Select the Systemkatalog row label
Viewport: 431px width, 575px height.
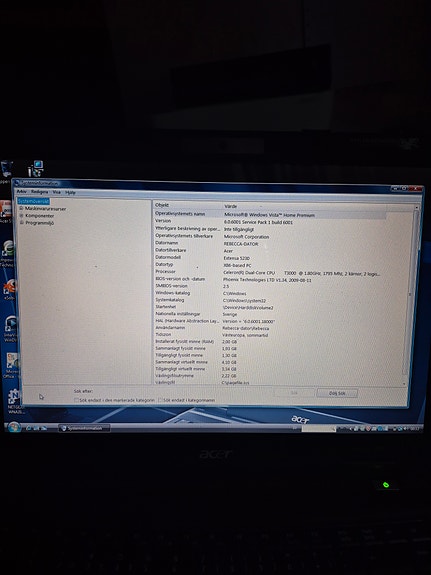point(170,300)
